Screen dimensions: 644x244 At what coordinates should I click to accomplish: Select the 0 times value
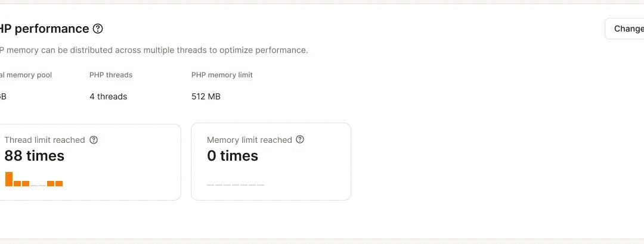pos(232,156)
